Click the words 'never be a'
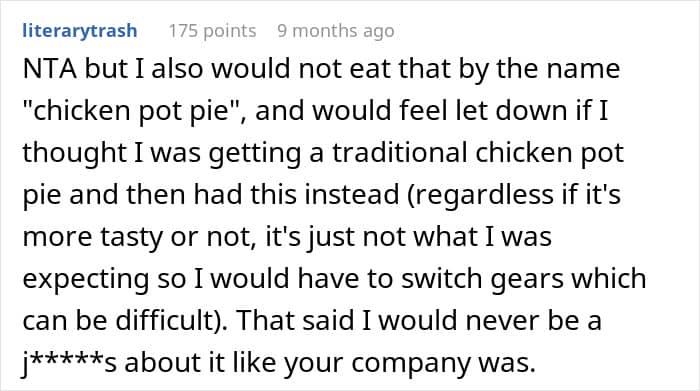 tap(533, 321)
